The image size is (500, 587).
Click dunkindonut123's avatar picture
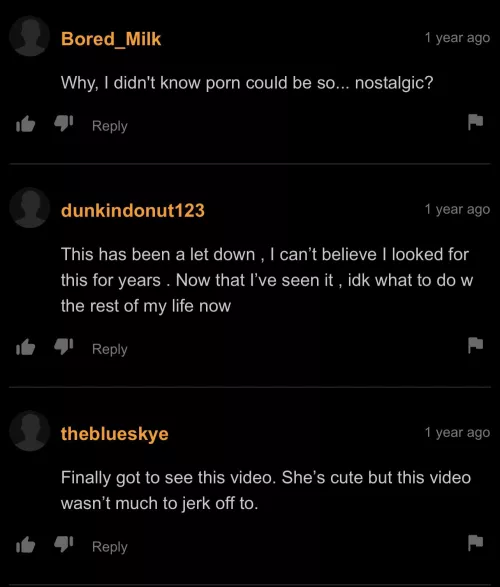pos(30,207)
